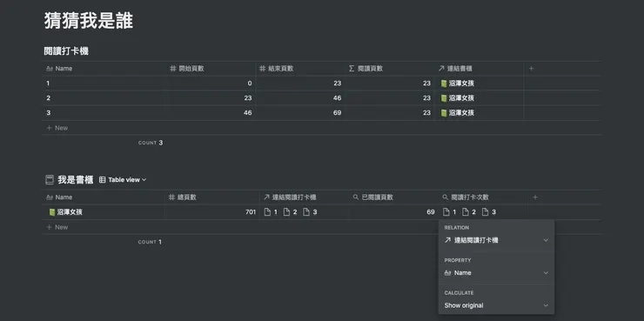644x321 pixels.
Task: Click 結束頁數 column header
Action: 300,69
